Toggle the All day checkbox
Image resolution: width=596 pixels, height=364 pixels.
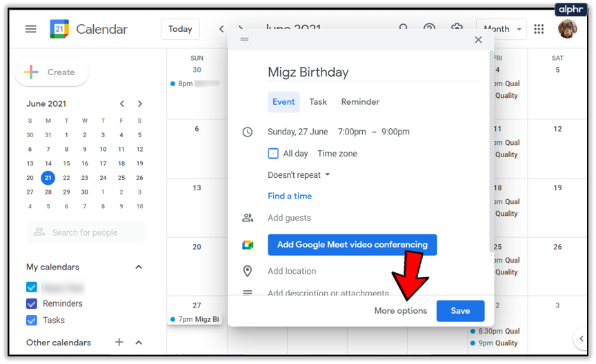click(273, 154)
